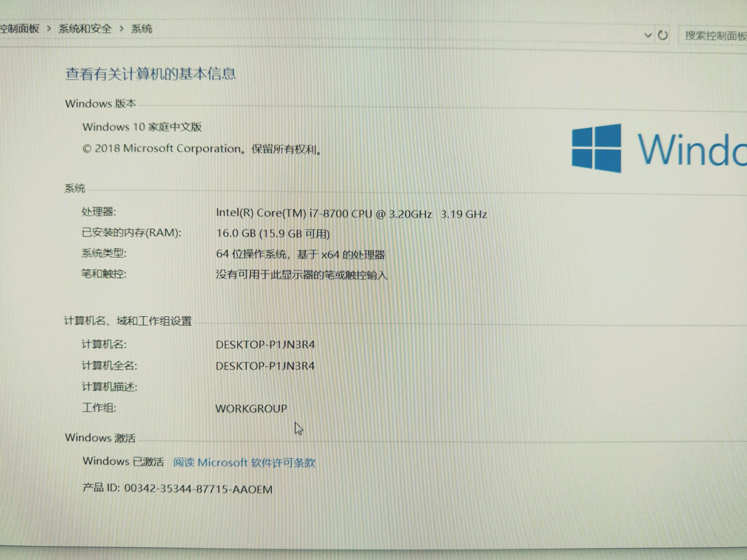This screenshot has width=747, height=560.
Task: Click the 已安装的内存(RAM) label
Action: coord(131,233)
